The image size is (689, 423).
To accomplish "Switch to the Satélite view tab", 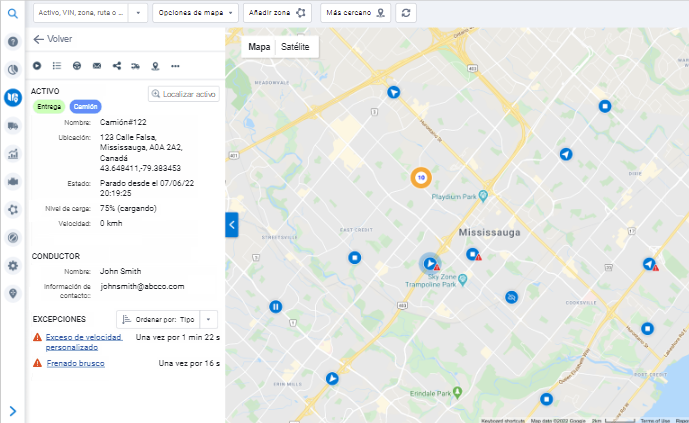I will click(x=295, y=47).
